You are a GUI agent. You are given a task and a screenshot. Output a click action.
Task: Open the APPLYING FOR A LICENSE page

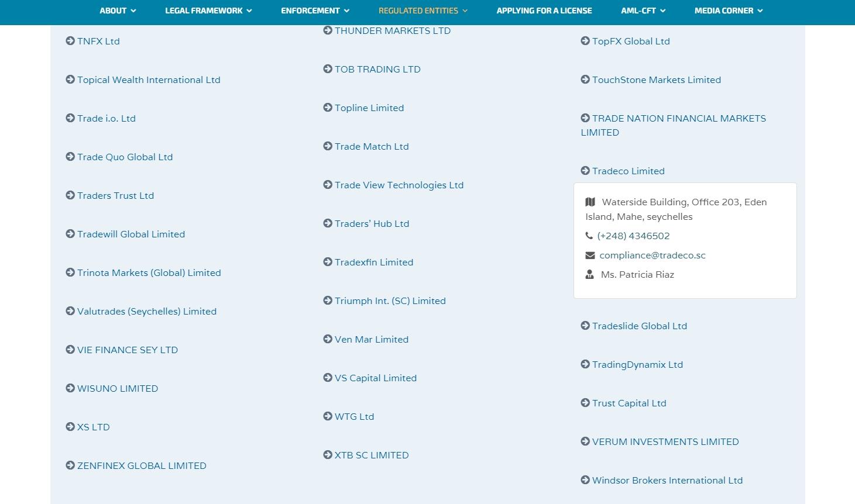pyautogui.click(x=544, y=11)
